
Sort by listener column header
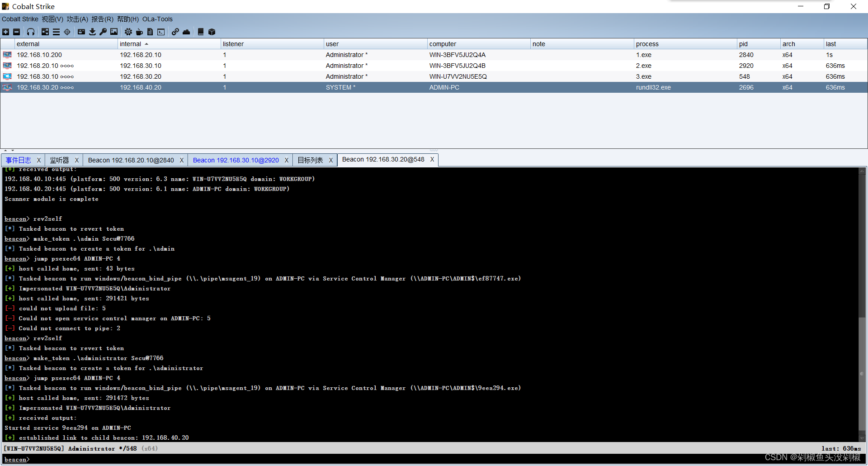272,44
